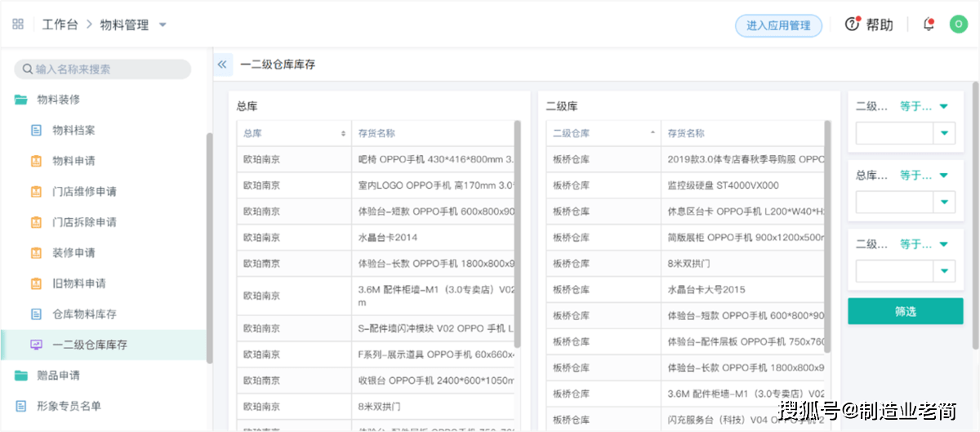This screenshot has width=980, height=432.
Task: Open 旧物料申请 in the sidebar
Action: pos(79,283)
